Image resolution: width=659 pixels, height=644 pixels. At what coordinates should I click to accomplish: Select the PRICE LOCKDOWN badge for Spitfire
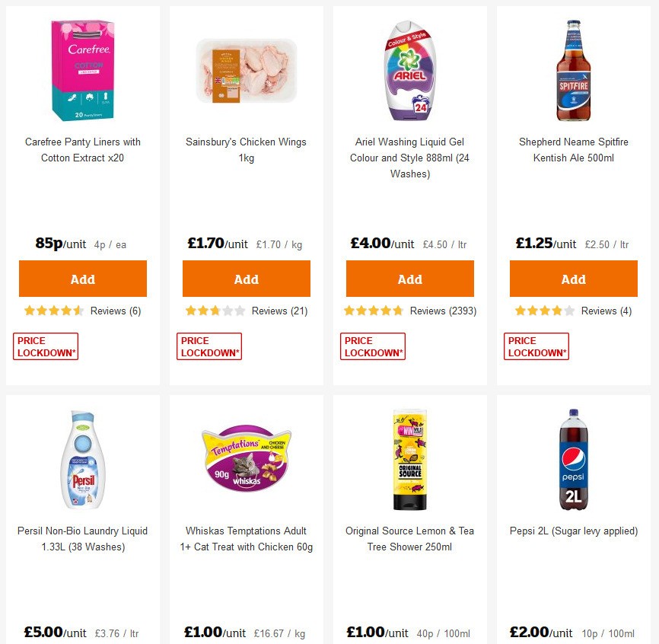[536, 346]
